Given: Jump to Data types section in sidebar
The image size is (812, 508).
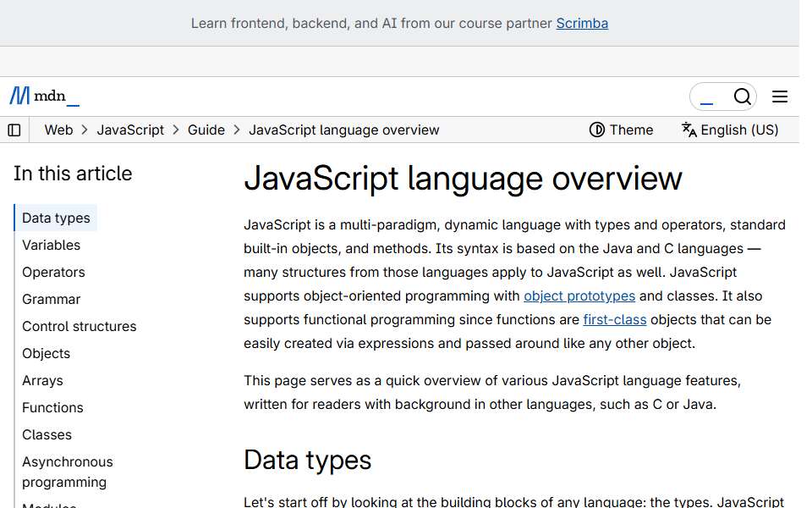Looking at the screenshot, I should pos(56,218).
